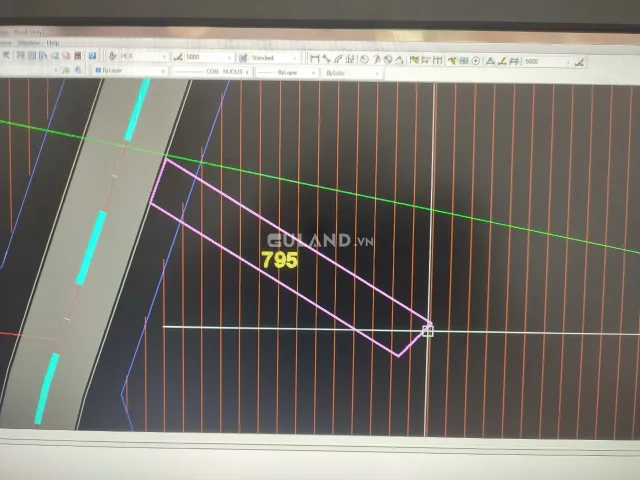Select the Arc Length dimension tool

tap(338, 60)
